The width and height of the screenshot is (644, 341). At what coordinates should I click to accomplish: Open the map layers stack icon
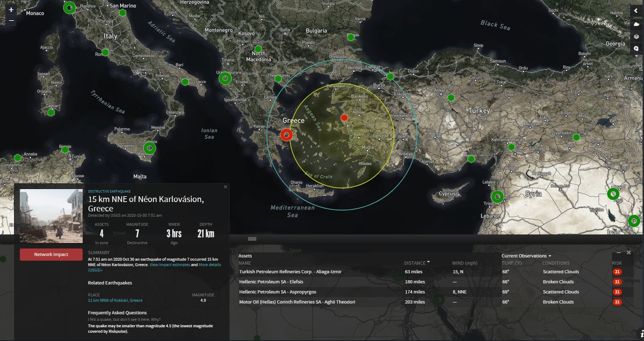pos(636,37)
